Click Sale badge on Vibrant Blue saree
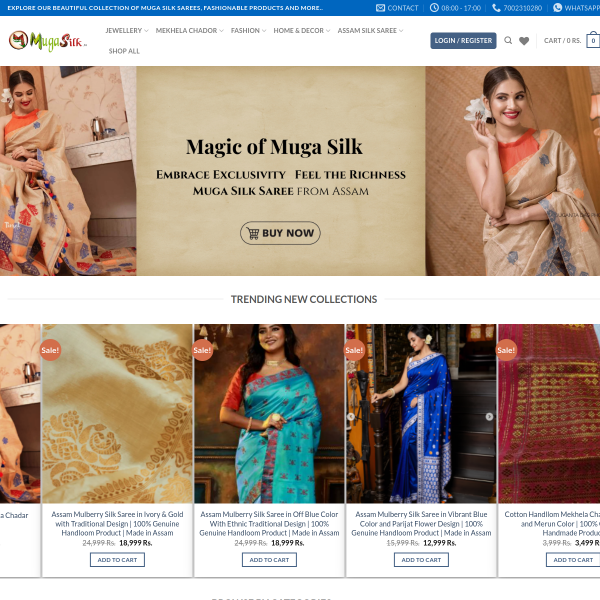Screen dimensions: 600x600 pos(354,350)
